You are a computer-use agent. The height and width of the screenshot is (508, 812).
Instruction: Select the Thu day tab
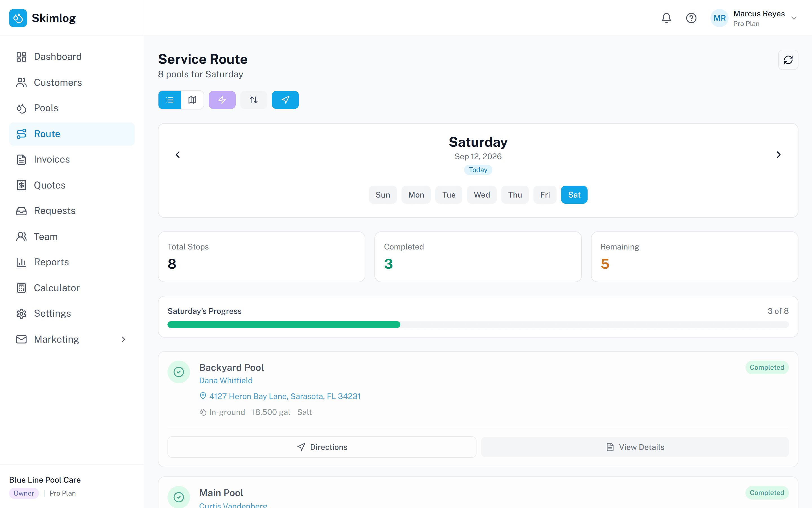(x=515, y=195)
